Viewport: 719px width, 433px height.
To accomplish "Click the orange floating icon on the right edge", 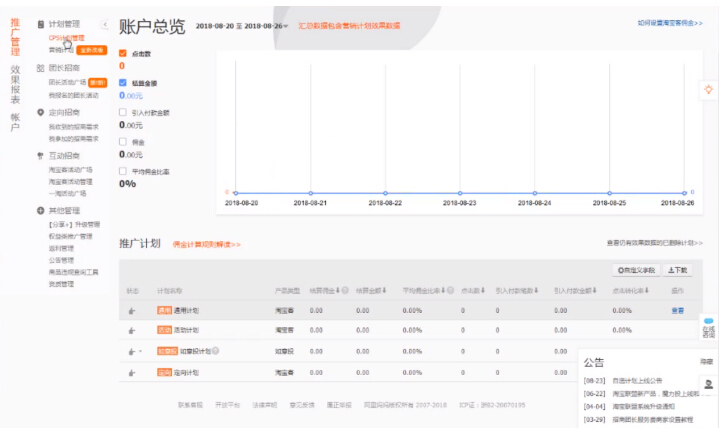I will (708, 90).
